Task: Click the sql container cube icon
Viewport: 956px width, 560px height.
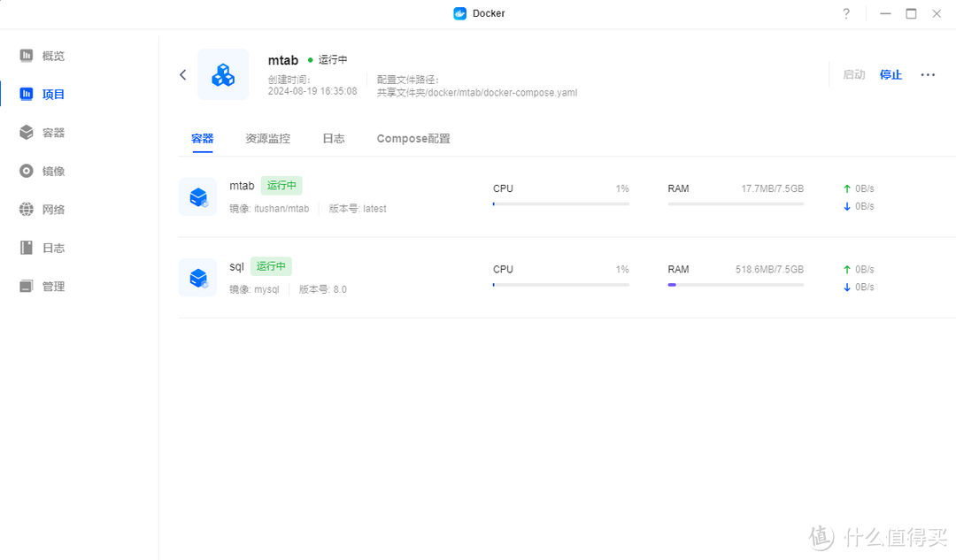Action: [x=197, y=277]
